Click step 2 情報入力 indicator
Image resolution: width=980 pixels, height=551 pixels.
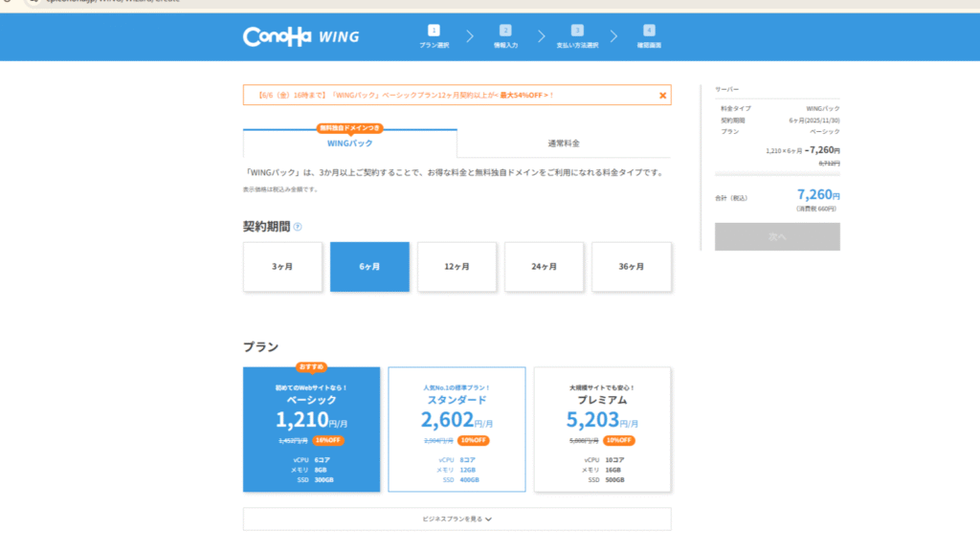pos(505,36)
